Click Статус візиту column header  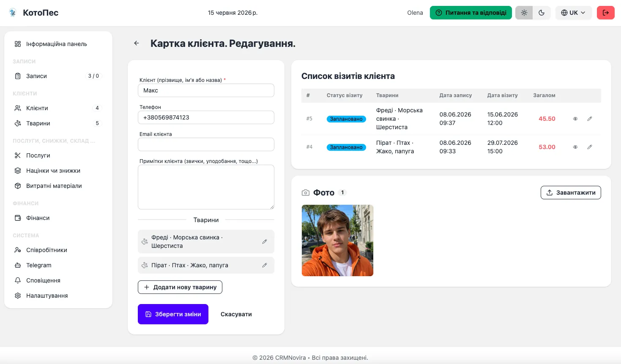tap(345, 95)
